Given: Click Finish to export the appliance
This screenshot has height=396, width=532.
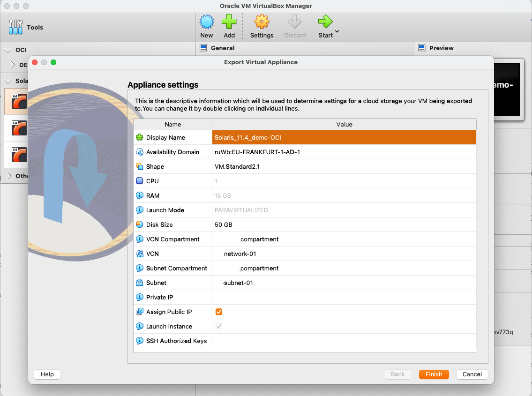Looking at the screenshot, I should (434, 374).
